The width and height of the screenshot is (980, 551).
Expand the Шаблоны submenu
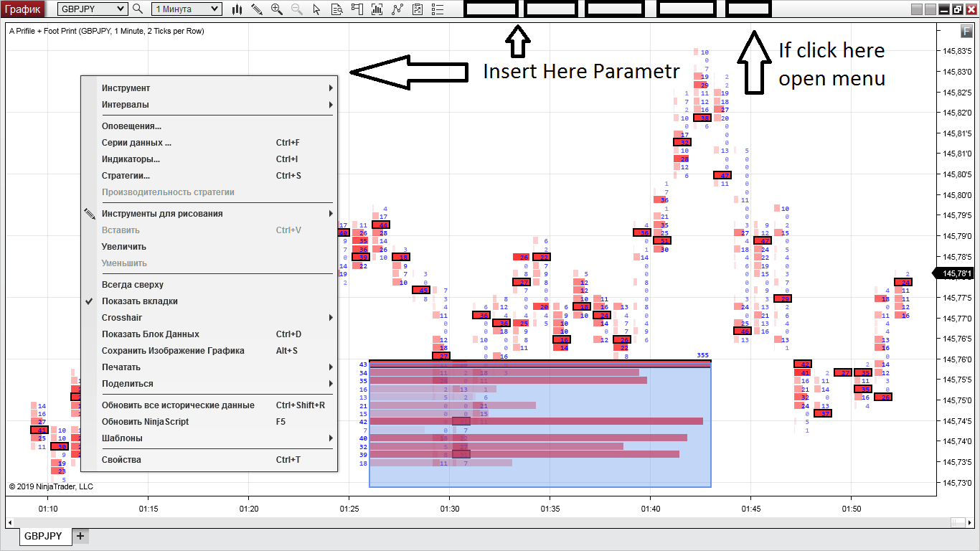point(209,438)
